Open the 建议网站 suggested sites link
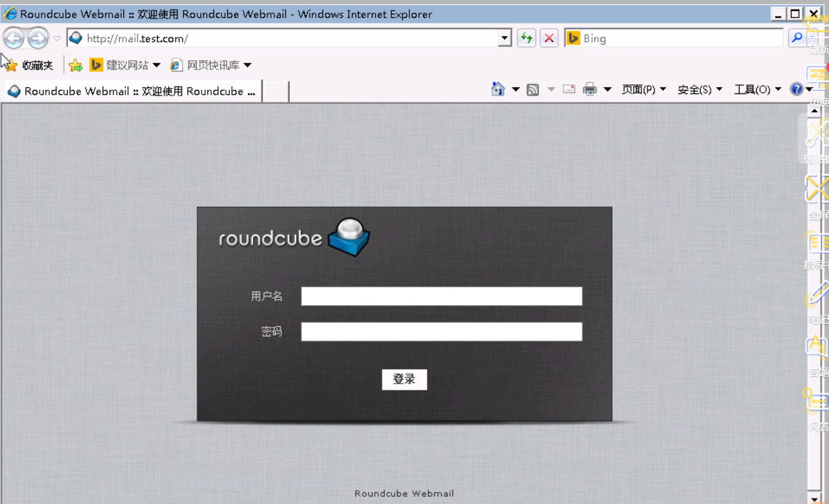Image resolution: width=829 pixels, height=504 pixels. coord(120,65)
